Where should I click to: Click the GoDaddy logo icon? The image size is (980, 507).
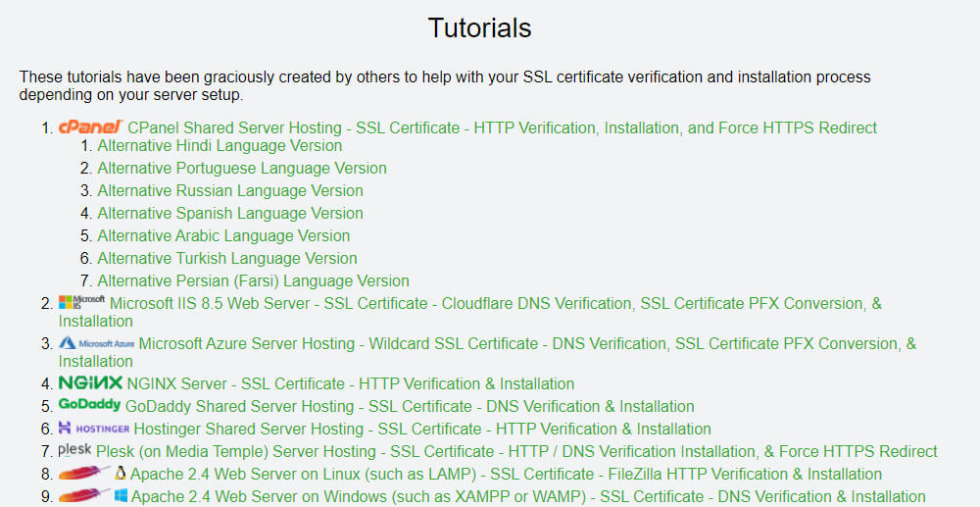pos(89,405)
